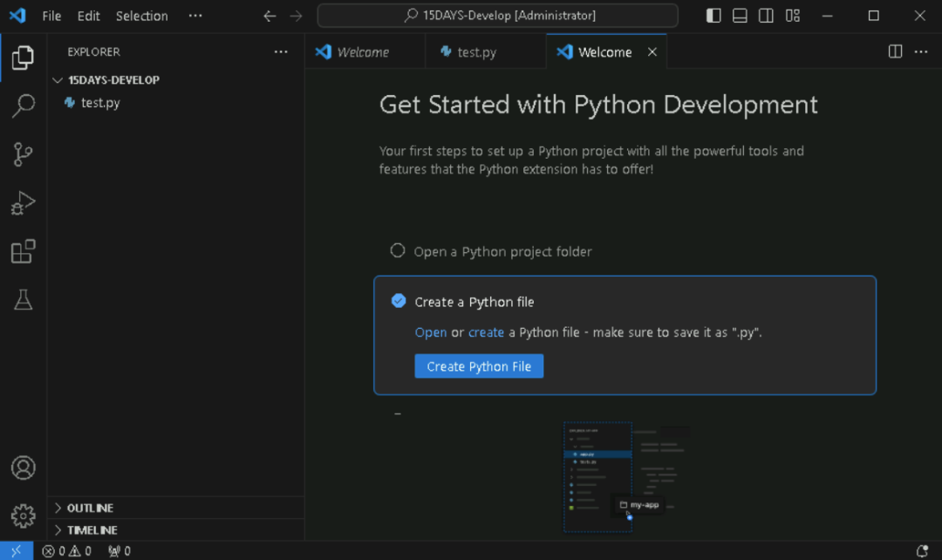Click the ports forwarded status item
The width and height of the screenshot is (942, 560).
click(x=119, y=550)
